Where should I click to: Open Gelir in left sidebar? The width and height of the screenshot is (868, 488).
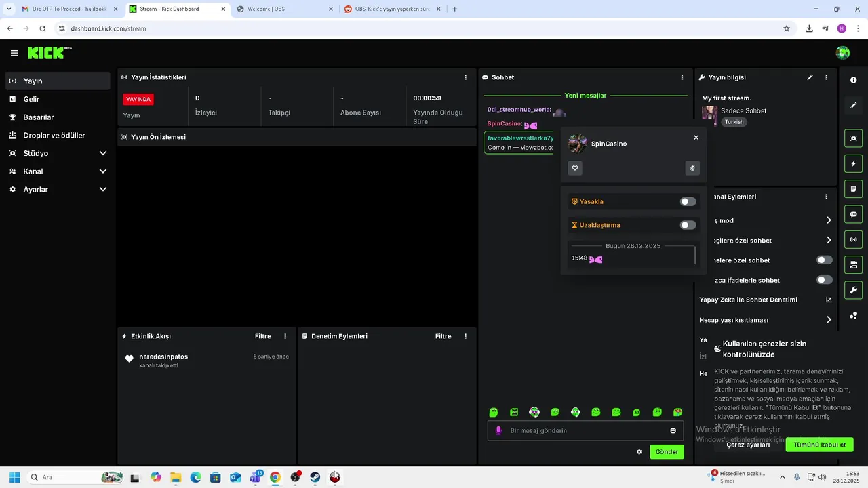(58, 99)
